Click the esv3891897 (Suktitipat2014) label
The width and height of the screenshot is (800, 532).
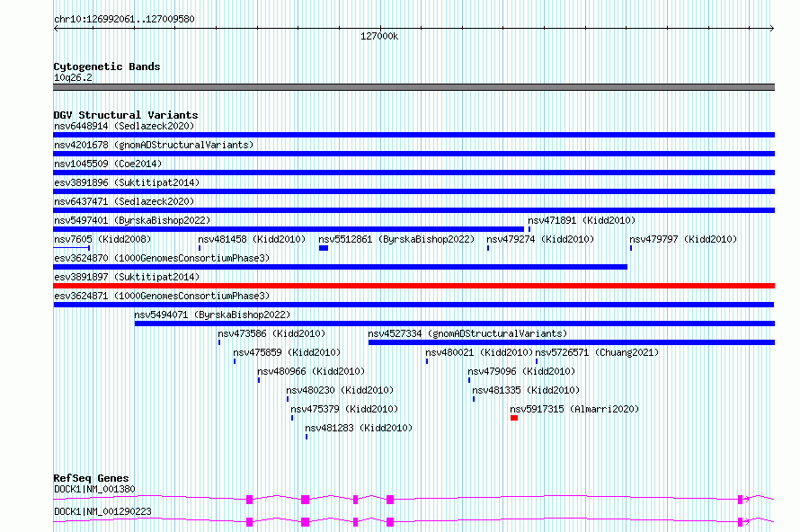[127, 277]
